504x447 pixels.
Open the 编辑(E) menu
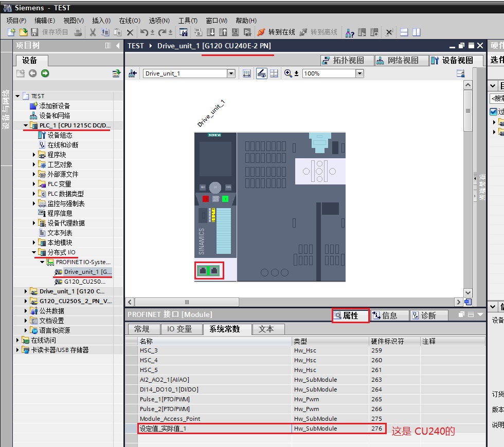[45, 21]
